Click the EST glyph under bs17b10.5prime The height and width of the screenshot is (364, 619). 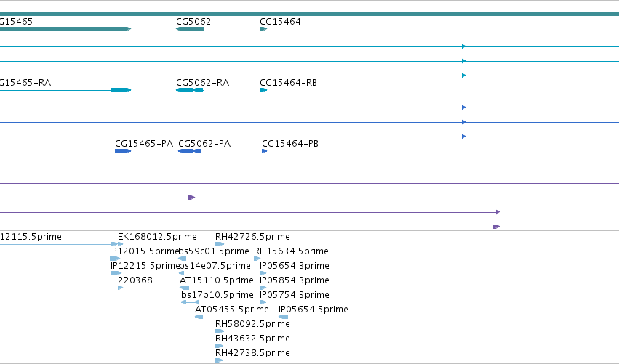pos(190,302)
